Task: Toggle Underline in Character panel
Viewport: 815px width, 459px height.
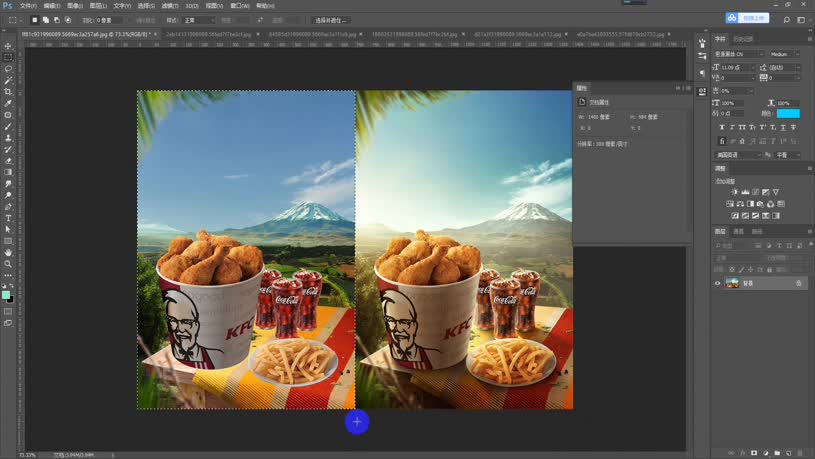Action: point(783,127)
